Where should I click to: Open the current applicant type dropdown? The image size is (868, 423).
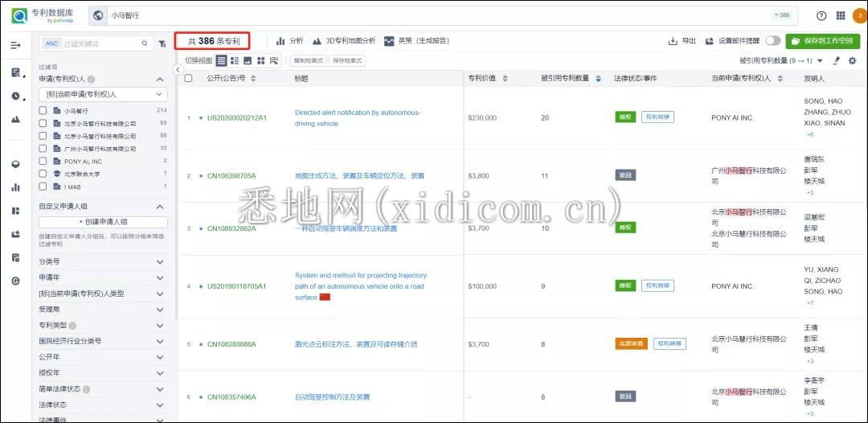103,94
